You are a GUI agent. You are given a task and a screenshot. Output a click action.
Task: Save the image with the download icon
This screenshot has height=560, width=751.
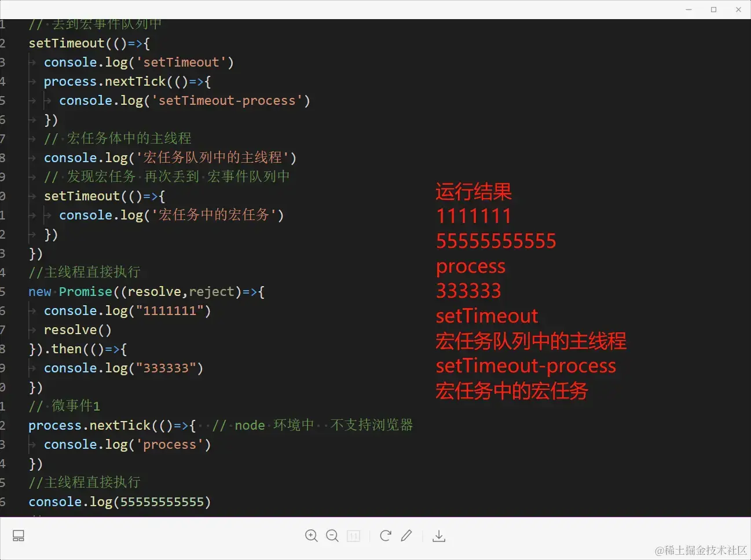coord(439,536)
